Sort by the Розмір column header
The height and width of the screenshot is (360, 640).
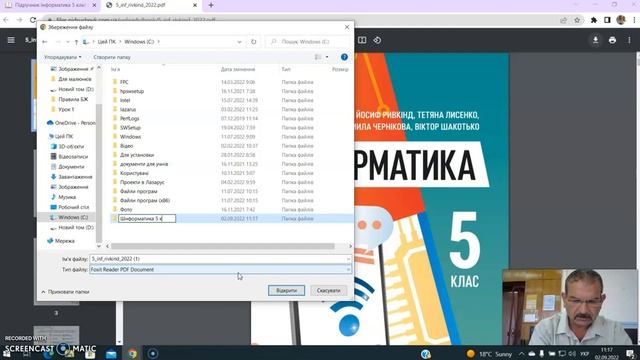340,69
